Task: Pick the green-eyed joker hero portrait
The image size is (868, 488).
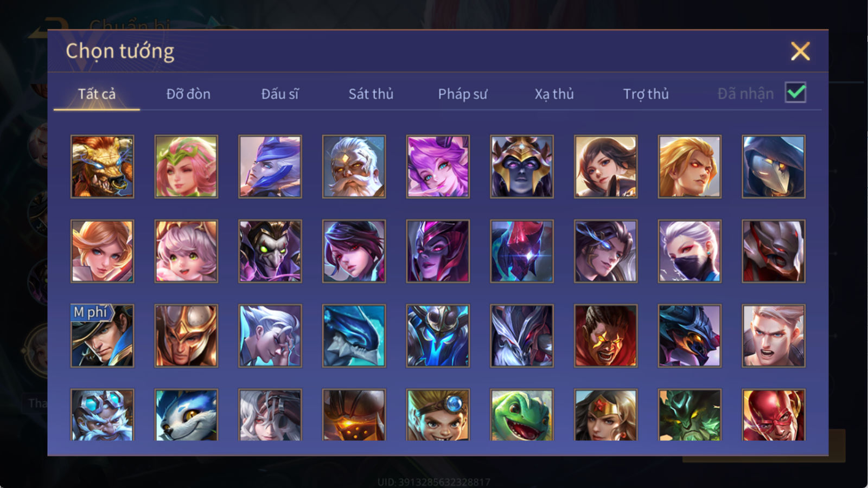Action: pyautogui.click(x=270, y=251)
